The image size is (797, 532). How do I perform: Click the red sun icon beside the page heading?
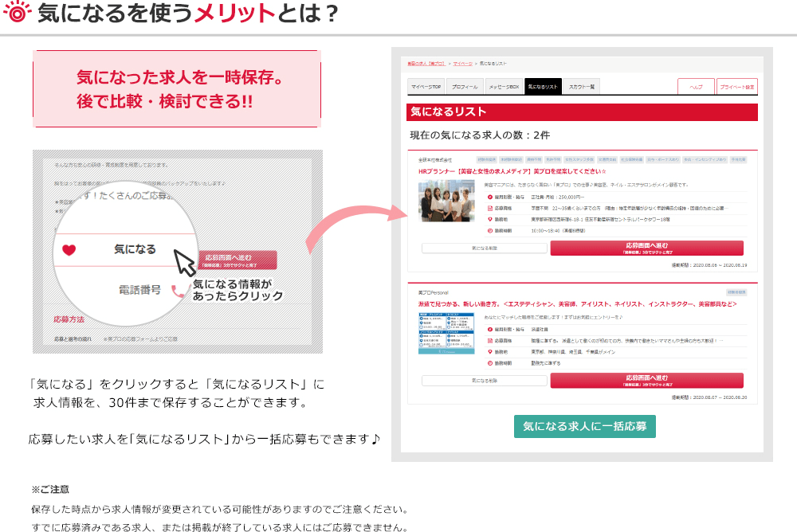coord(17,15)
